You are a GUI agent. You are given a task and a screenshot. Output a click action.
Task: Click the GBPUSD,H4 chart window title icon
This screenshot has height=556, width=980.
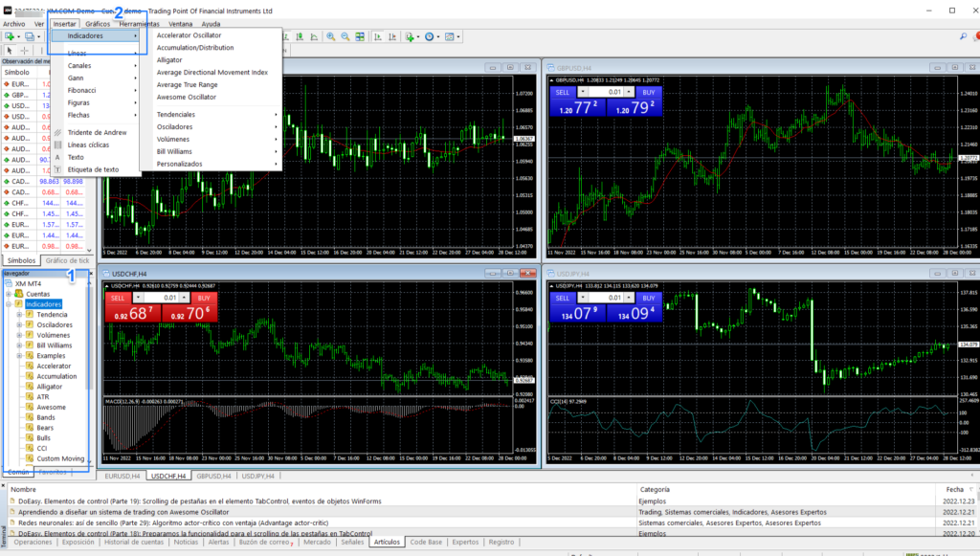[550, 68]
